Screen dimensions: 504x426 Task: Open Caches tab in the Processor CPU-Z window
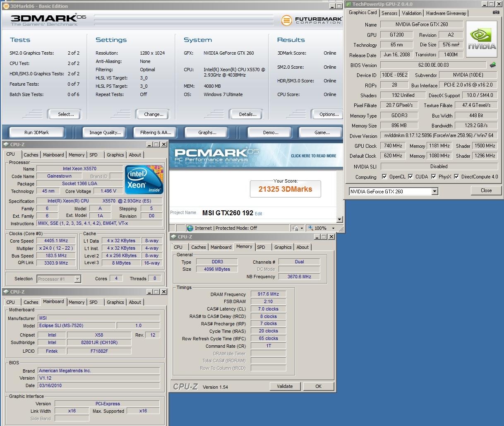(x=31, y=155)
